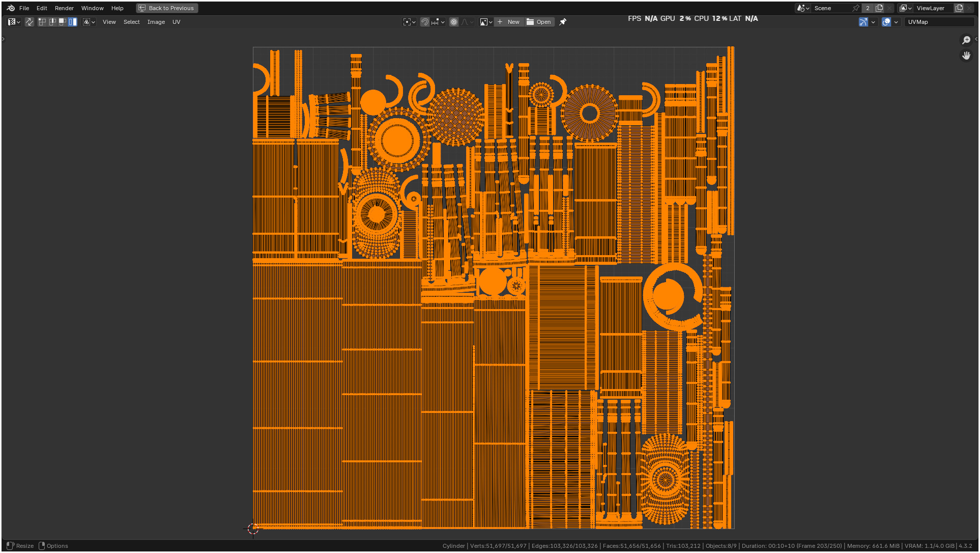
Task: Open the Image menu
Action: click(x=156, y=22)
